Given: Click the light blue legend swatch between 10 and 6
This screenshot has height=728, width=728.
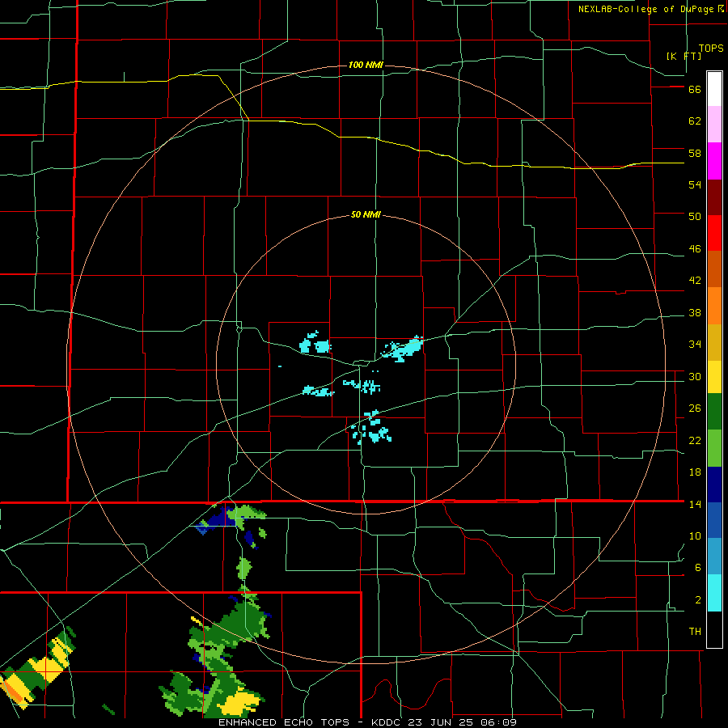Looking at the screenshot, I should pyautogui.click(x=714, y=556).
